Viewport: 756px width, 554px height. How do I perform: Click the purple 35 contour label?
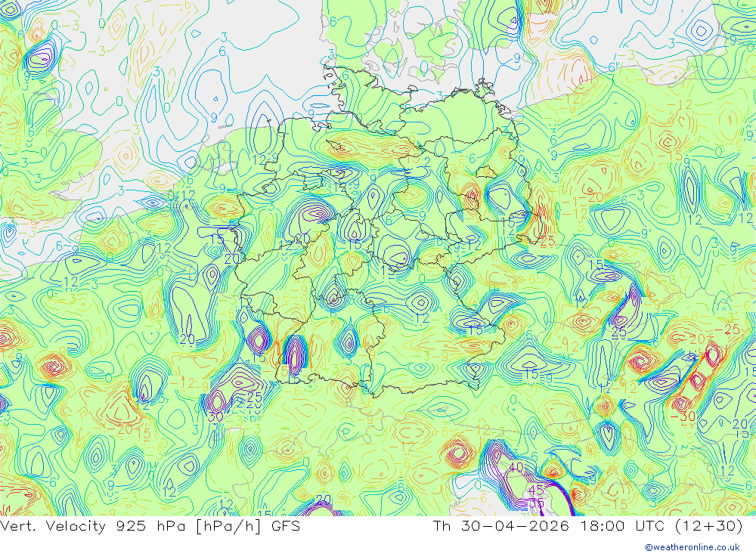[536, 503]
